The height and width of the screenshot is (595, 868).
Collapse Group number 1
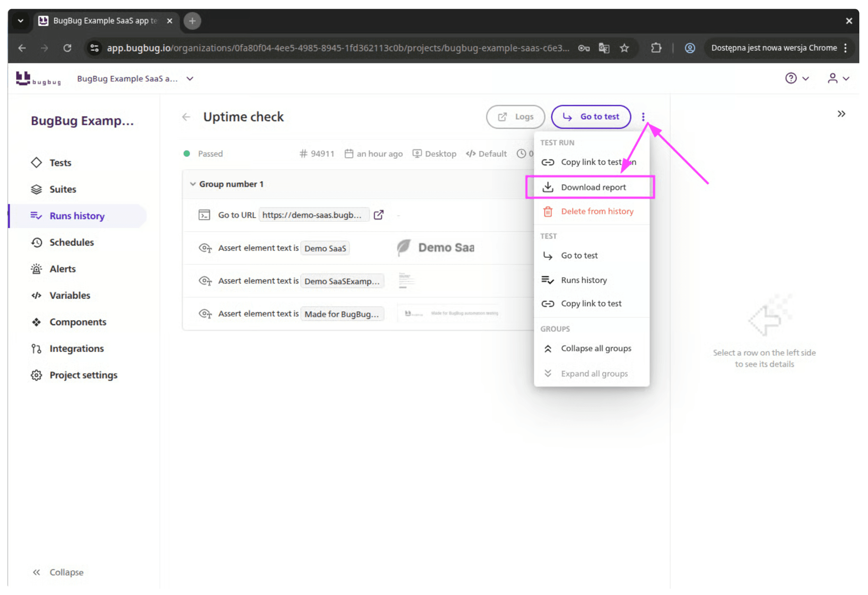click(192, 184)
